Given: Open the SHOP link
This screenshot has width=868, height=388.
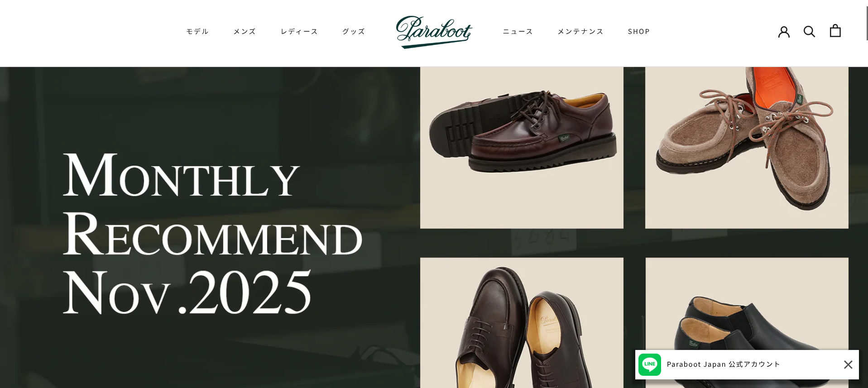Looking at the screenshot, I should coord(639,31).
